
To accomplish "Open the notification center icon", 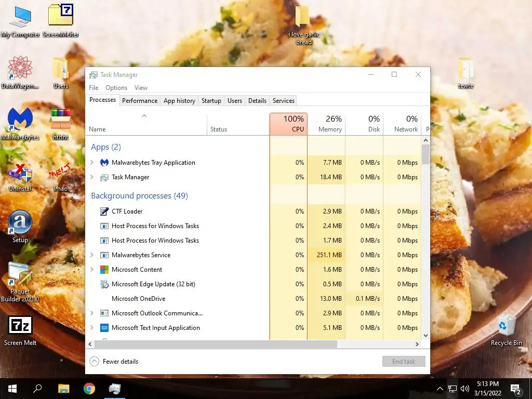I will [x=516, y=389].
